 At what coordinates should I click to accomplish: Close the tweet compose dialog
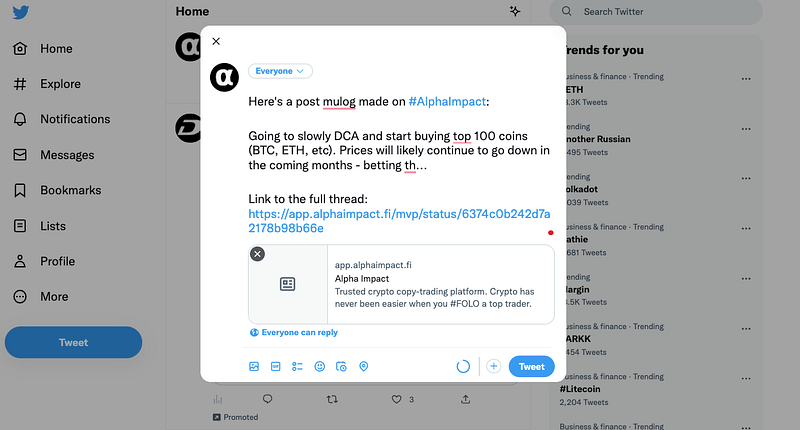[216, 41]
